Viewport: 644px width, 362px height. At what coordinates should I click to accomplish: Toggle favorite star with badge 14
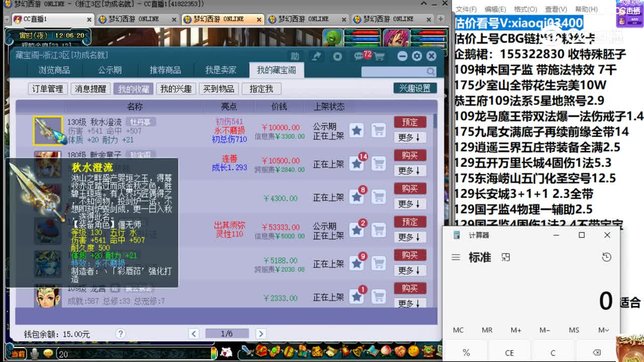(x=357, y=164)
